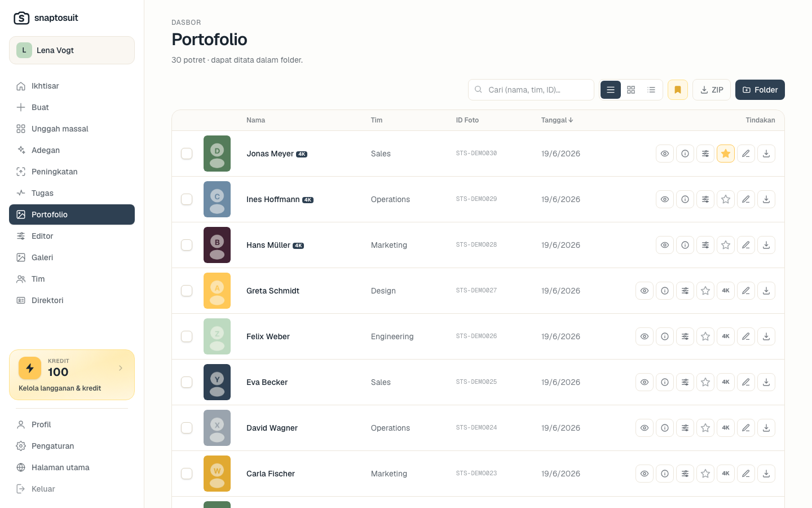Go to Ikhtisar in sidebar

pyautogui.click(x=72, y=86)
